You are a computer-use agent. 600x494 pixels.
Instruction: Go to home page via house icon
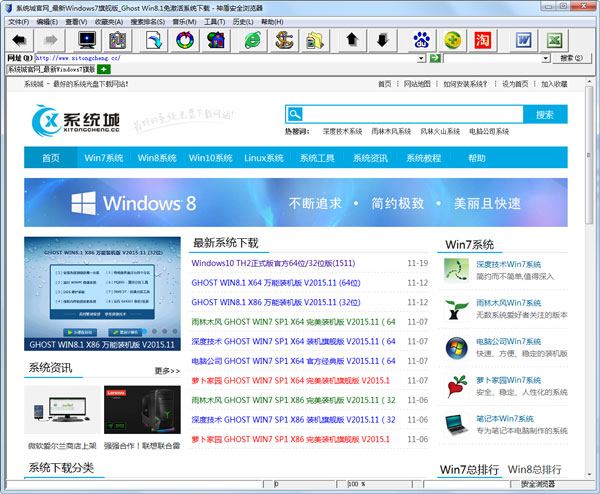(x=216, y=40)
